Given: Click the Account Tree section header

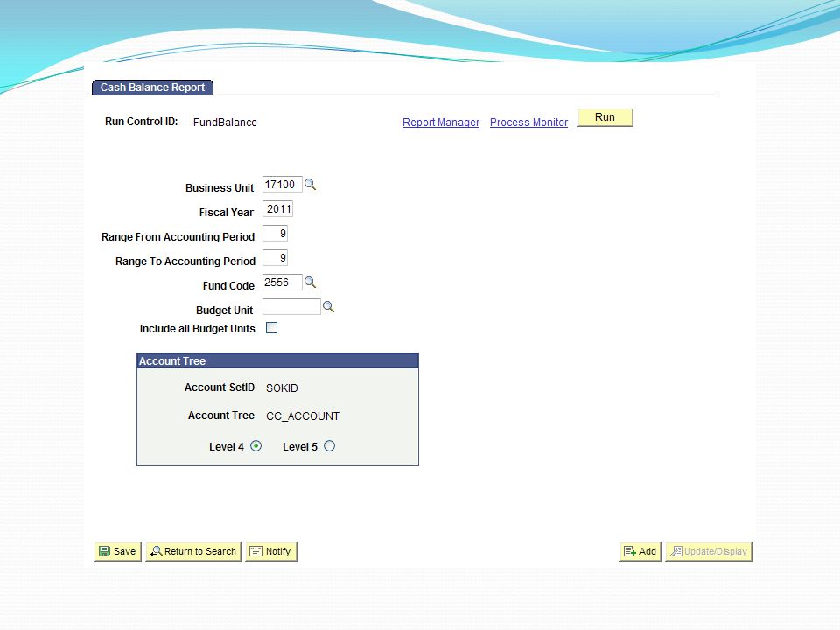Looking at the screenshot, I should 277,361.
